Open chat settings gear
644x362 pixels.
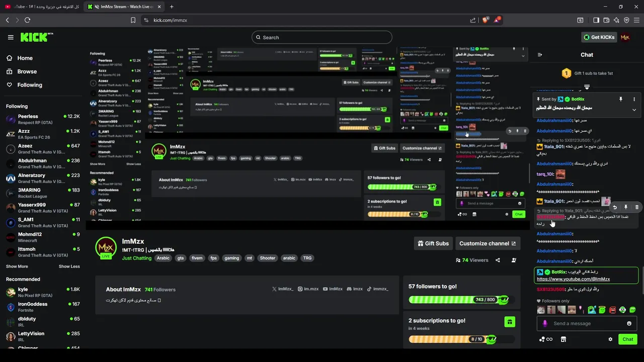[610, 339]
